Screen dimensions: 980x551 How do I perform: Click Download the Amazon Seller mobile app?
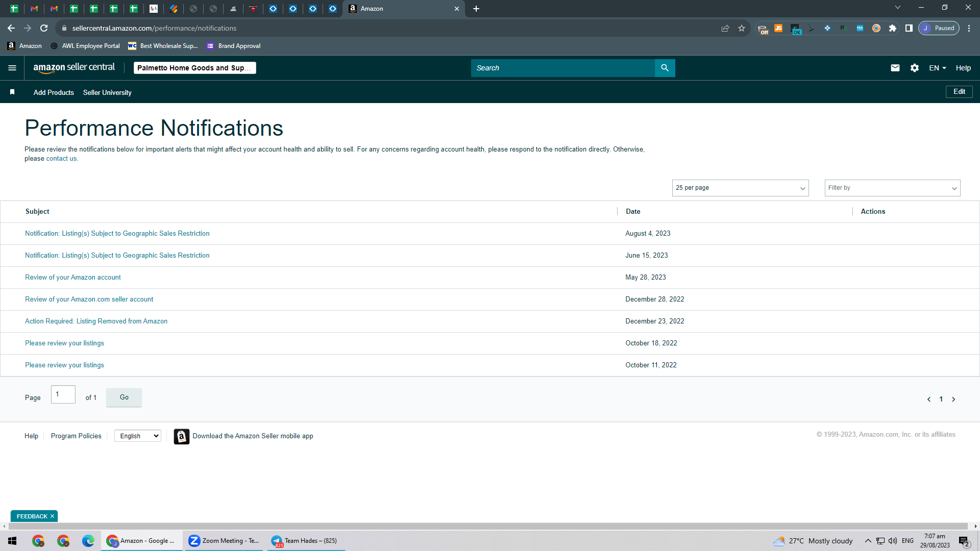point(253,436)
